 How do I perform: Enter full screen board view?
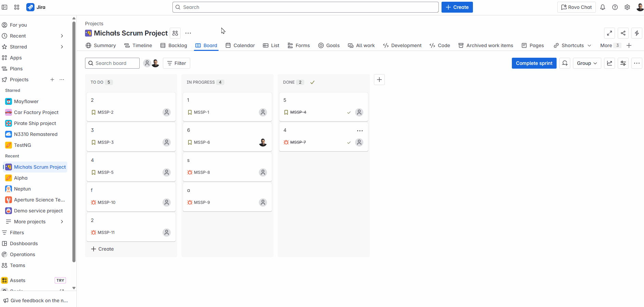[x=610, y=33]
